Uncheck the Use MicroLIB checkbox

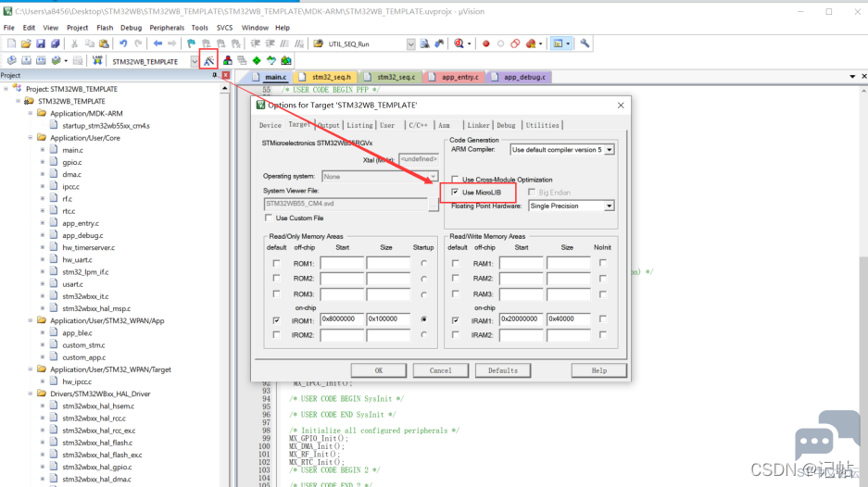(455, 192)
